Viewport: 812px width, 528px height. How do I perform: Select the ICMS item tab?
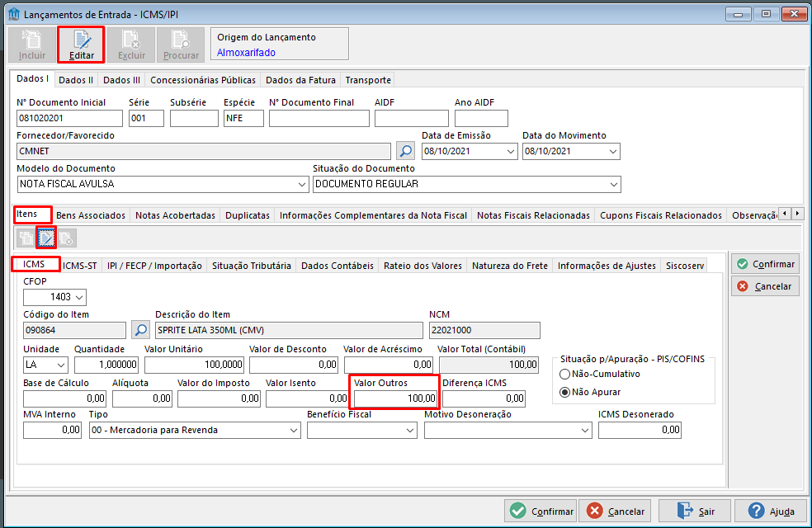tap(34, 264)
